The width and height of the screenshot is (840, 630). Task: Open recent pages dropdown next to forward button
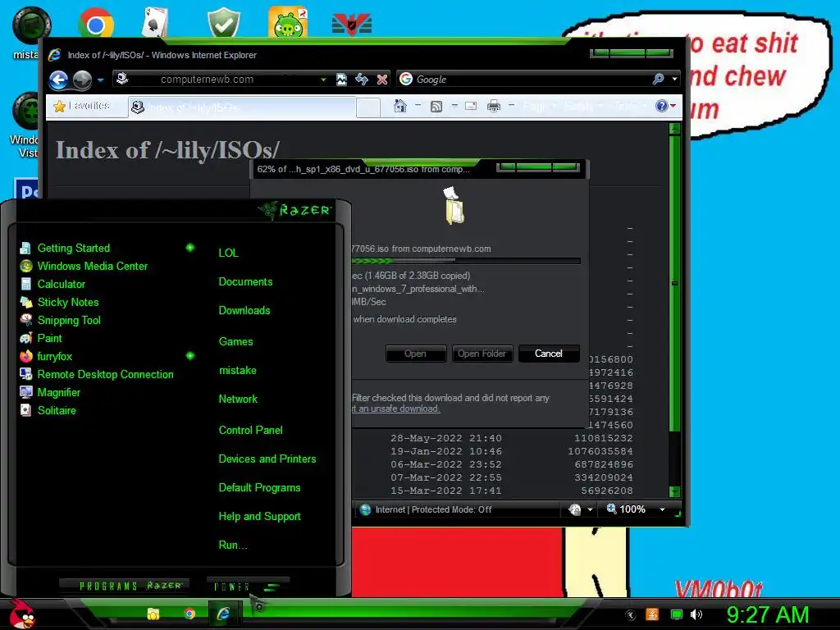click(x=100, y=80)
